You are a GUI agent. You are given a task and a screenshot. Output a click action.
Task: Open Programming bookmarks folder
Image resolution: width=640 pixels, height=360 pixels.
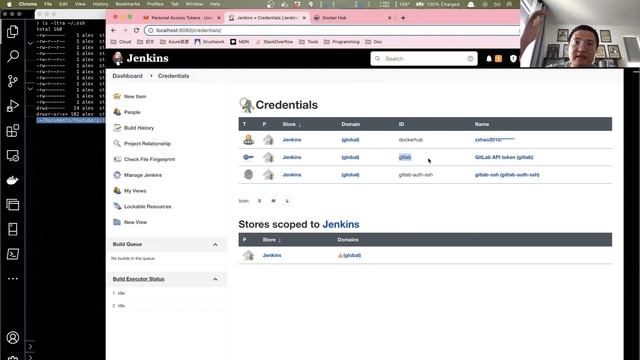click(342, 42)
